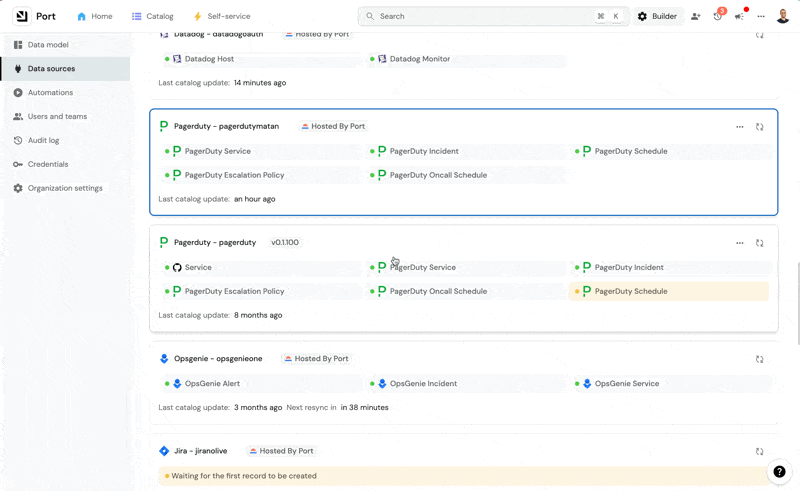Open the user avatar menu
This screenshot has width=800, height=491.
click(x=783, y=16)
